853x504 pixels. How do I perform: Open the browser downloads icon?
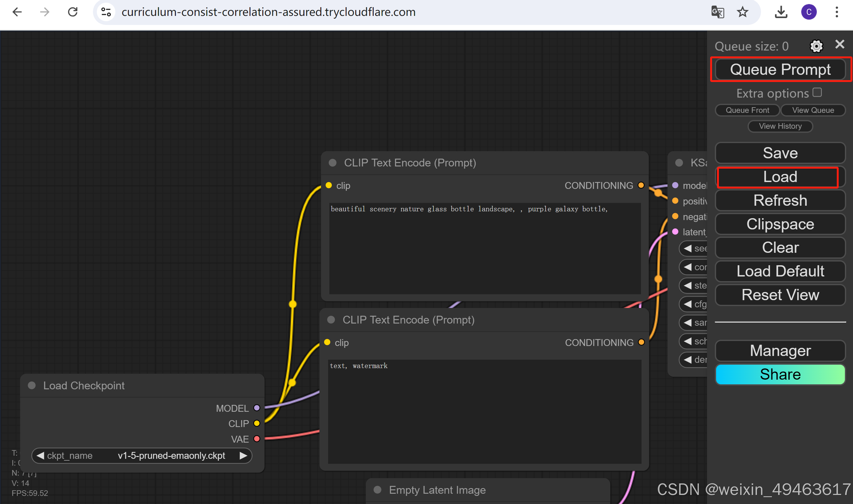(781, 12)
